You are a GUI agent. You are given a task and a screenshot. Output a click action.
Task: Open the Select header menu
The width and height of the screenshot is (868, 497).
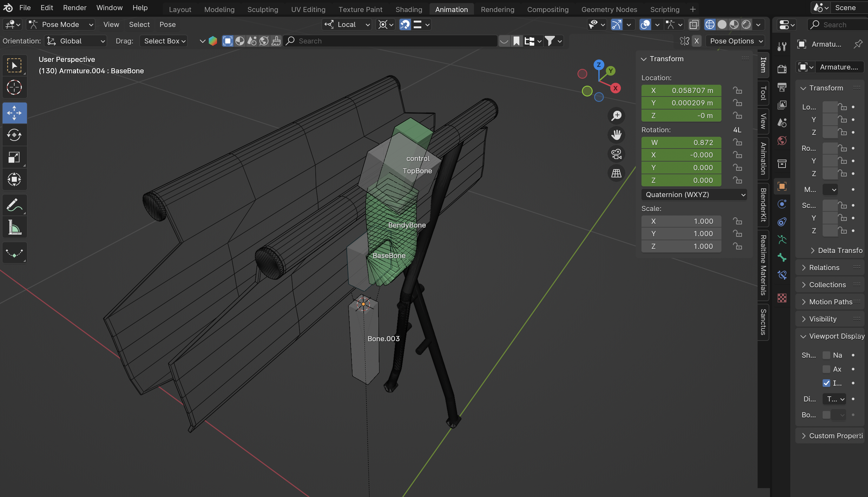coord(139,24)
